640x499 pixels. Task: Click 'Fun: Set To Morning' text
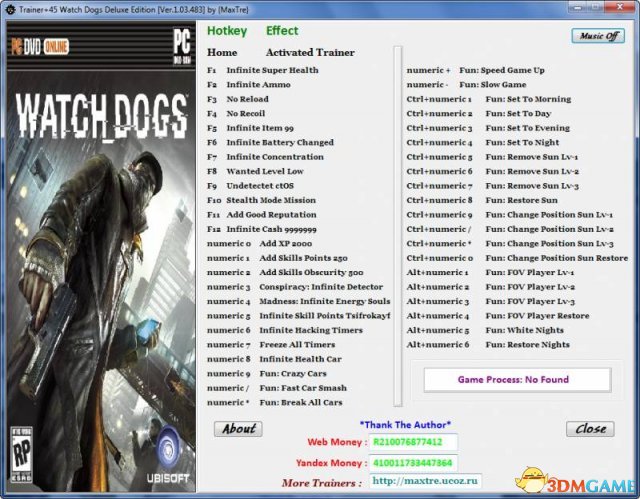(528, 99)
